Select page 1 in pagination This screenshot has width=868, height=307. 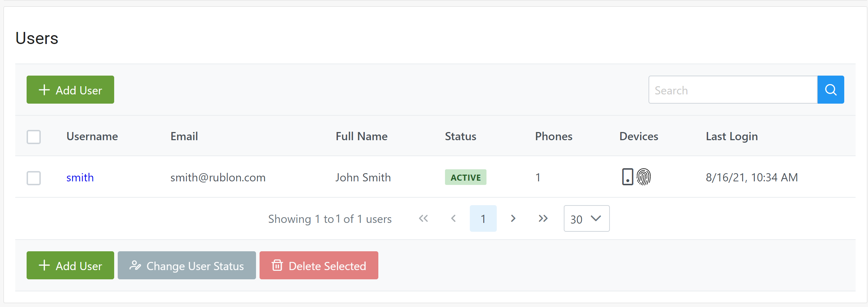pos(483,219)
